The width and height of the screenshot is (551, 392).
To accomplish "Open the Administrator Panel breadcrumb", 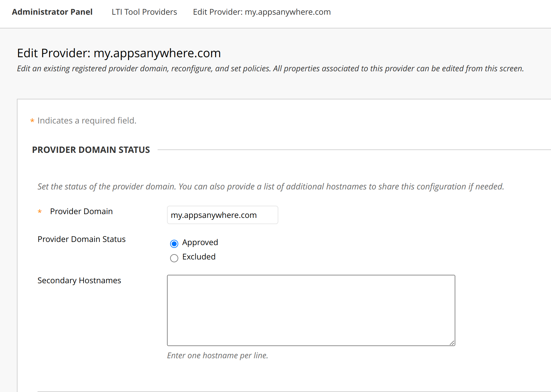I will tap(52, 12).
